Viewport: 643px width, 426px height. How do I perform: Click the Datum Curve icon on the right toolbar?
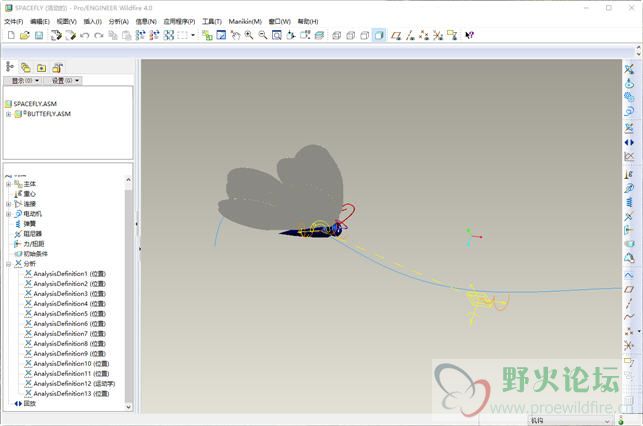629,317
